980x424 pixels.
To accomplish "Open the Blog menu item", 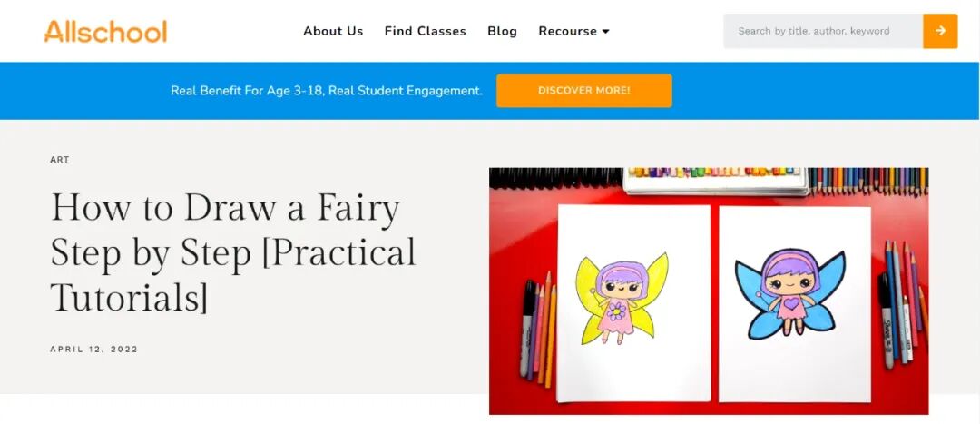I will 502,31.
